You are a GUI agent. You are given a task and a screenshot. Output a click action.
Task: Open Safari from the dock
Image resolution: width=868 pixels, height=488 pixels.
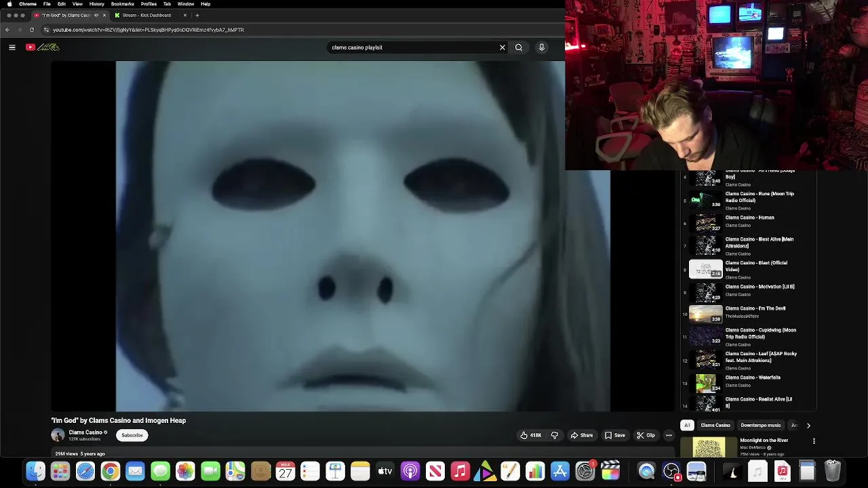point(85,470)
